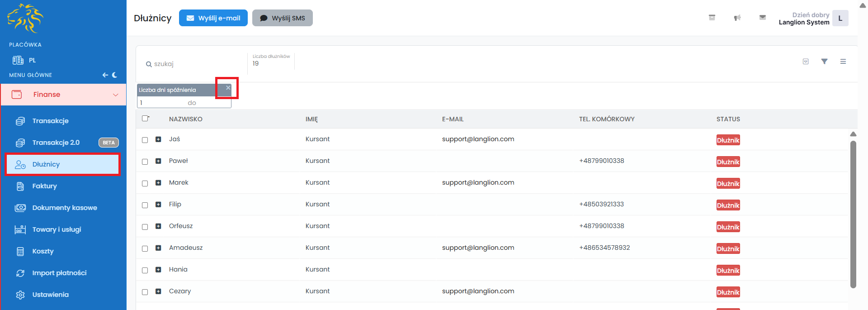Tick the checkbox for Jaś

click(145, 140)
